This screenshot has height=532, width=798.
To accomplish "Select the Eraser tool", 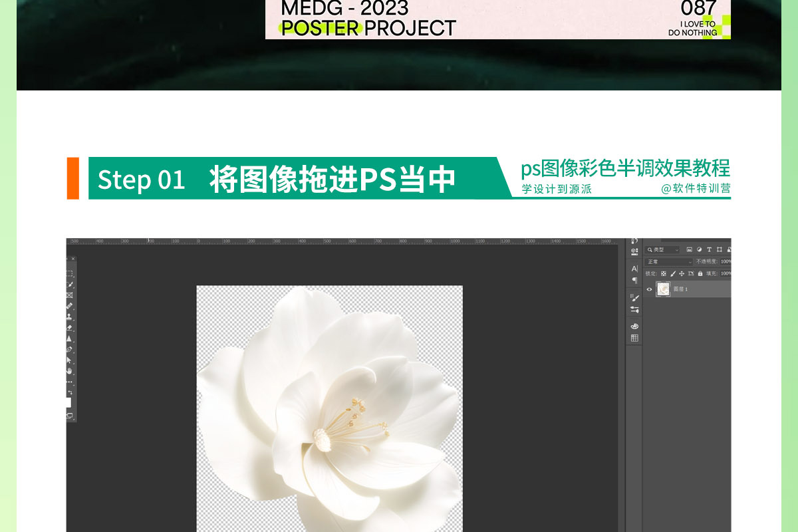I will coord(70,328).
